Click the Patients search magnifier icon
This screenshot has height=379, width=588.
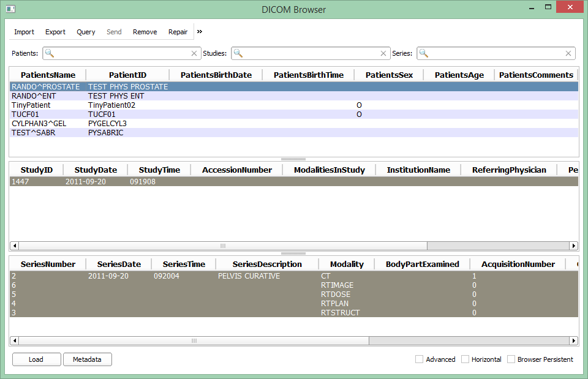coord(50,53)
